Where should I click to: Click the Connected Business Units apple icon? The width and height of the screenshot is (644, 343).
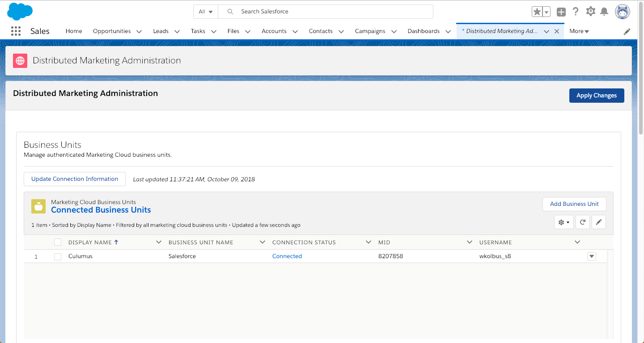[x=38, y=206]
